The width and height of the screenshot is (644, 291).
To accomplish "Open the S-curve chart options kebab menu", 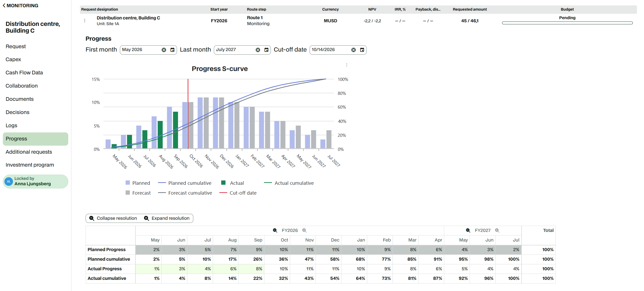I will (347, 65).
